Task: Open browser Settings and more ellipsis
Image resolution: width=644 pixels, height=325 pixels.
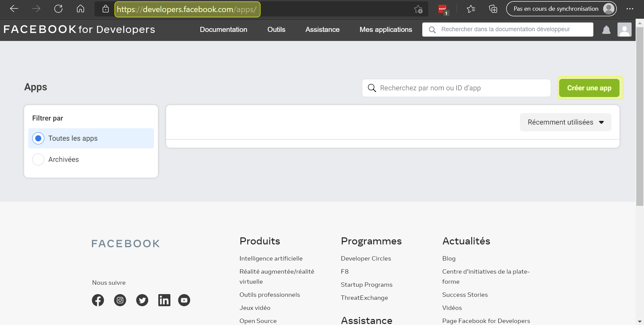Action: [630, 9]
